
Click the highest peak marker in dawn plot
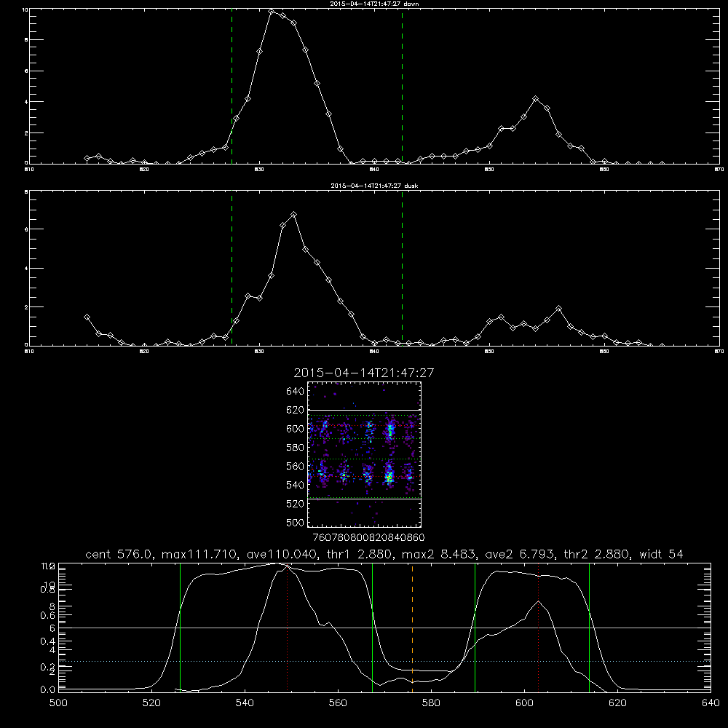point(271,11)
